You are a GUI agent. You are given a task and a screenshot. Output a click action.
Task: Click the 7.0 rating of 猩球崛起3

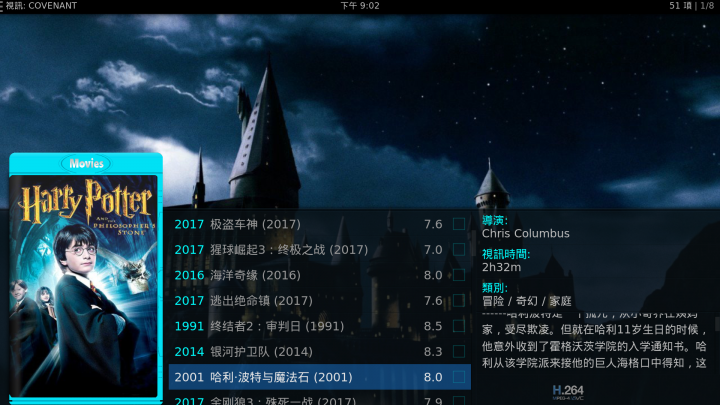coord(433,249)
